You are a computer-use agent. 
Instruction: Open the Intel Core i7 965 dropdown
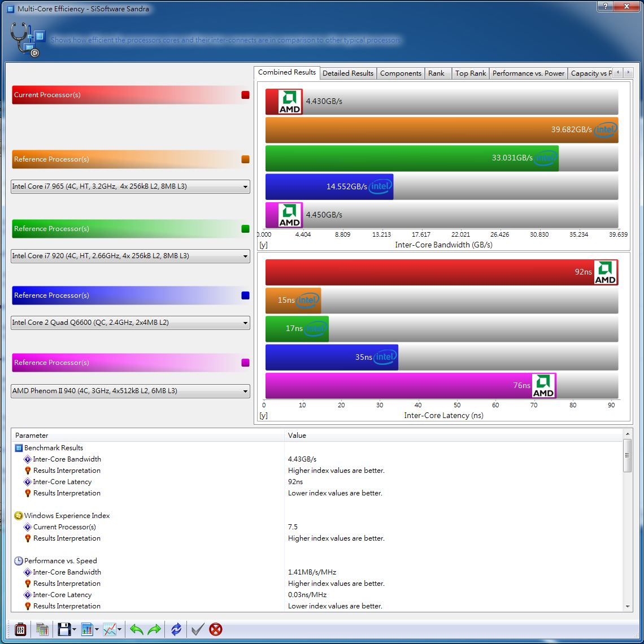coord(245,187)
